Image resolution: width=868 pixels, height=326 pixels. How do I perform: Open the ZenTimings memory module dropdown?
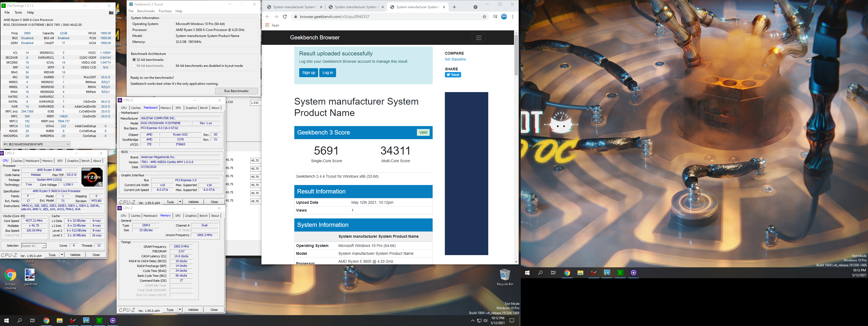36,144
